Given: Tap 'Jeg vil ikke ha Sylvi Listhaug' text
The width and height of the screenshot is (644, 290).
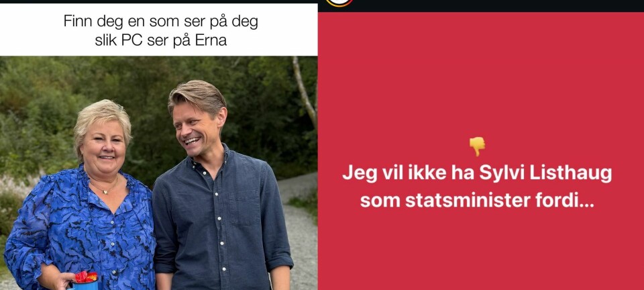Looking at the screenshot, I should [477, 174].
